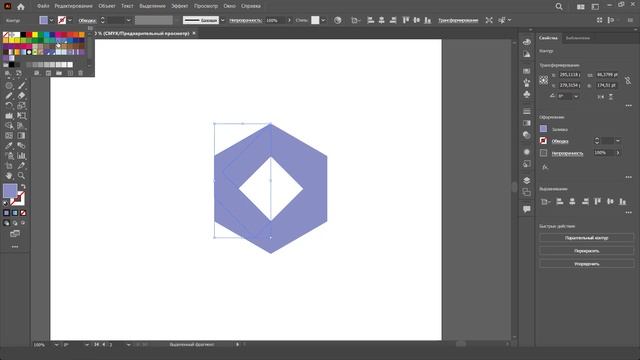This screenshot has width=640, height=360.
Task: Open the Файл menu
Action: tap(43, 6)
